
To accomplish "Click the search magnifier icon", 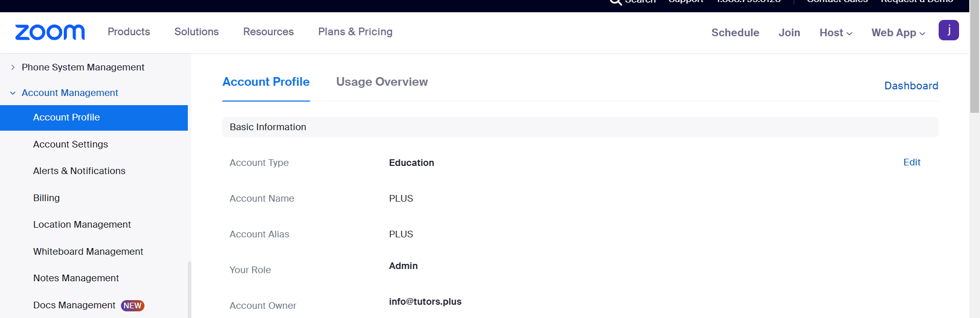I will click(x=616, y=2).
